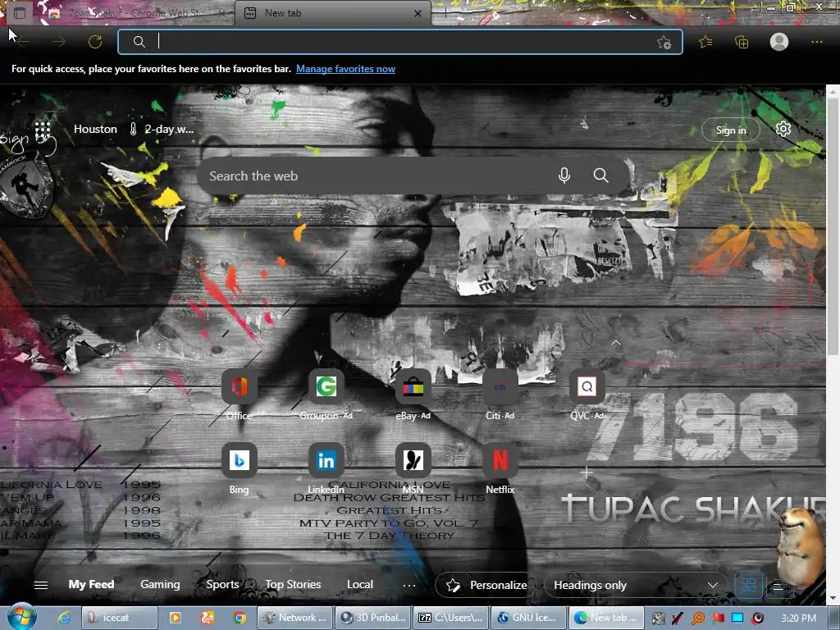Switch to 3D Pinball taskbar window
Screen dimensions: 840x630
(x=373, y=618)
